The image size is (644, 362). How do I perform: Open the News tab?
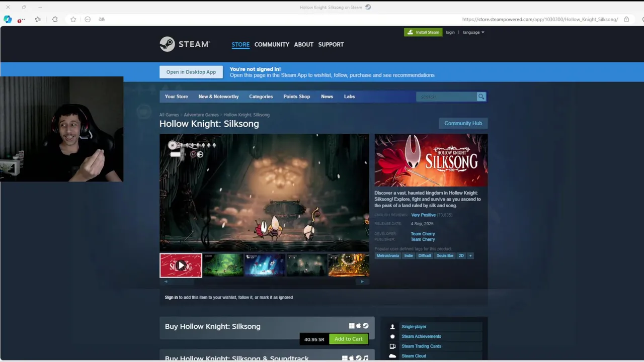tap(327, 97)
